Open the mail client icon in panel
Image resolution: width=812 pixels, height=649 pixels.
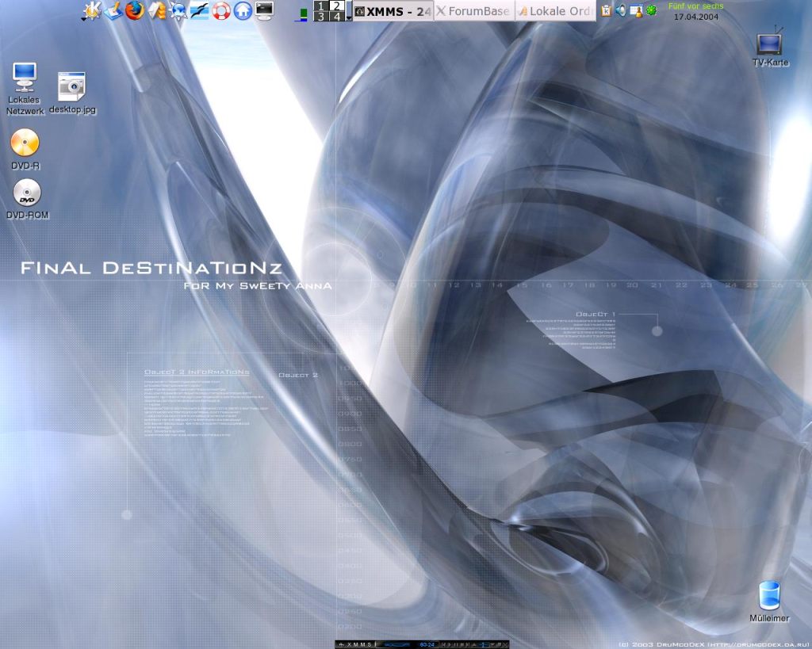(156, 10)
